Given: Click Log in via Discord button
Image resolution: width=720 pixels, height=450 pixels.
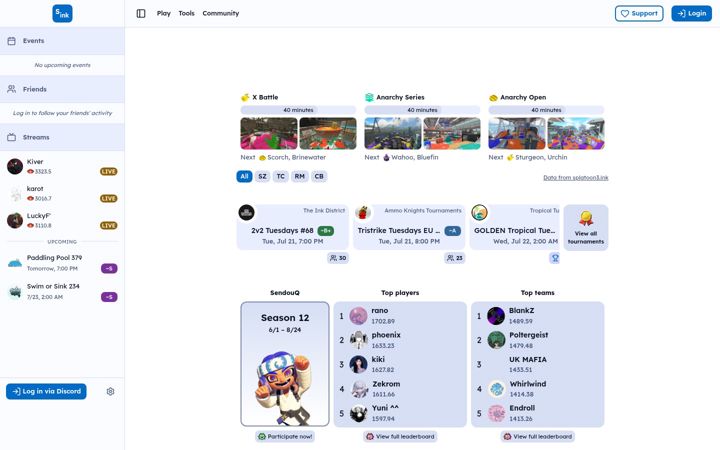Looking at the screenshot, I should 46,391.
